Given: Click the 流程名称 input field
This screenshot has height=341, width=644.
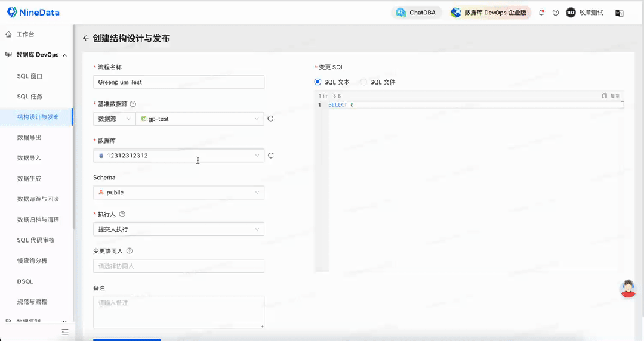Looking at the screenshot, I should pyautogui.click(x=178, y=82).
